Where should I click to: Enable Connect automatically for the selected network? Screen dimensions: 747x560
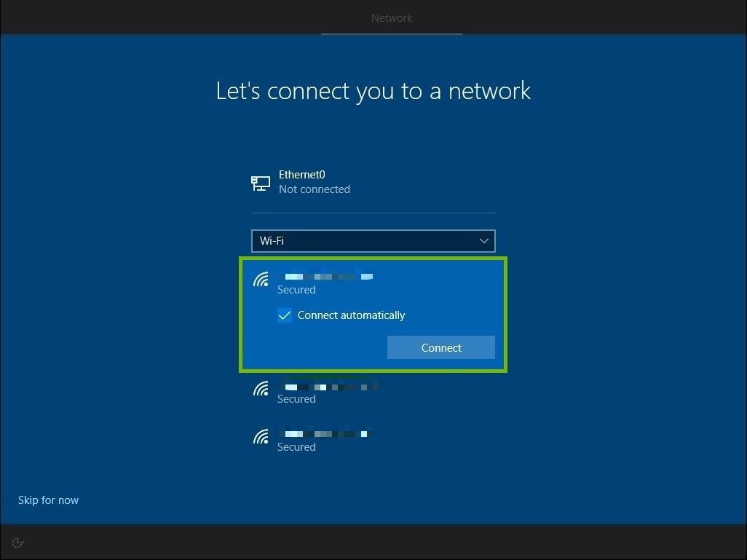click(x=285, y=315)
